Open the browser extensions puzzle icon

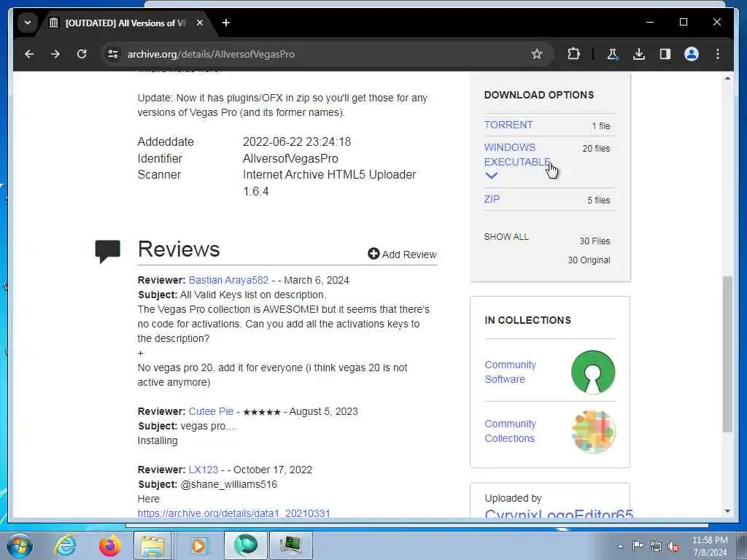573,54
